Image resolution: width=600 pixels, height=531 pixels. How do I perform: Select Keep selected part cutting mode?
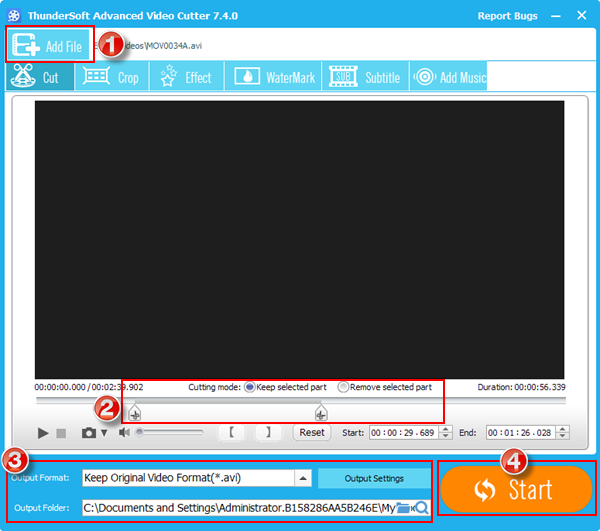tap(250, 387)
